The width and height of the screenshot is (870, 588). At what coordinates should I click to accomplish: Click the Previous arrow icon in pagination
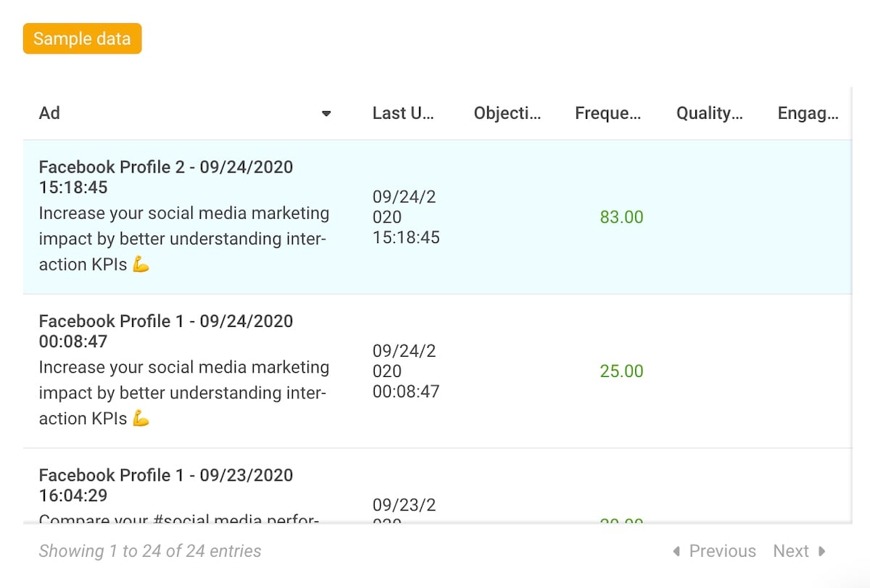pos(677,551)
